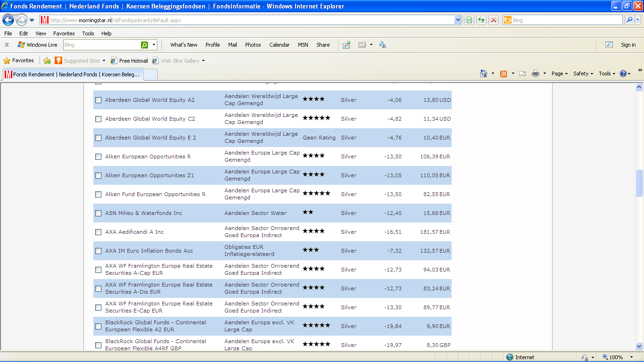Click in the Windows Live Bing search field
Screen dimensions: 644x362
pyautogui.click(x=102, y=45)
